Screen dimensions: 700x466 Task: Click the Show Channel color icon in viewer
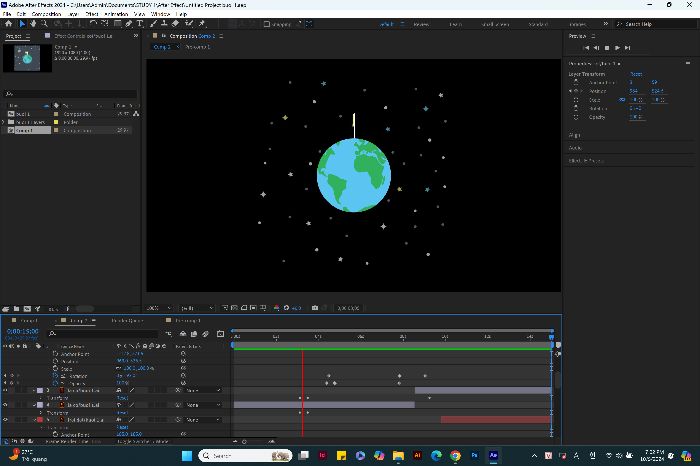pos(277,308)
